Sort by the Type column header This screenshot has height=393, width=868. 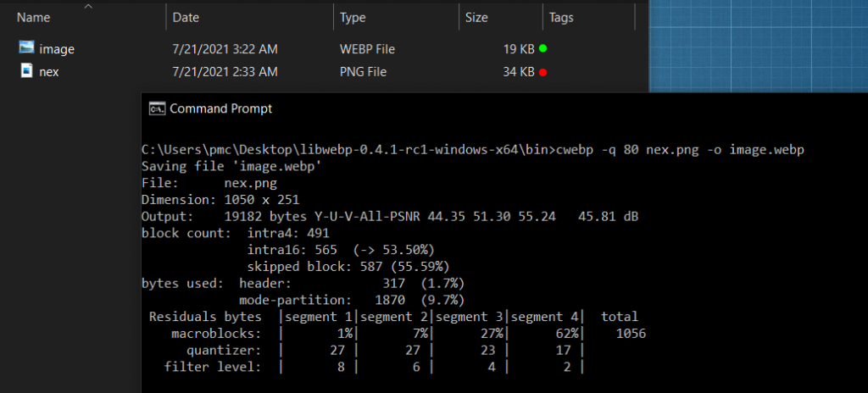353,17
